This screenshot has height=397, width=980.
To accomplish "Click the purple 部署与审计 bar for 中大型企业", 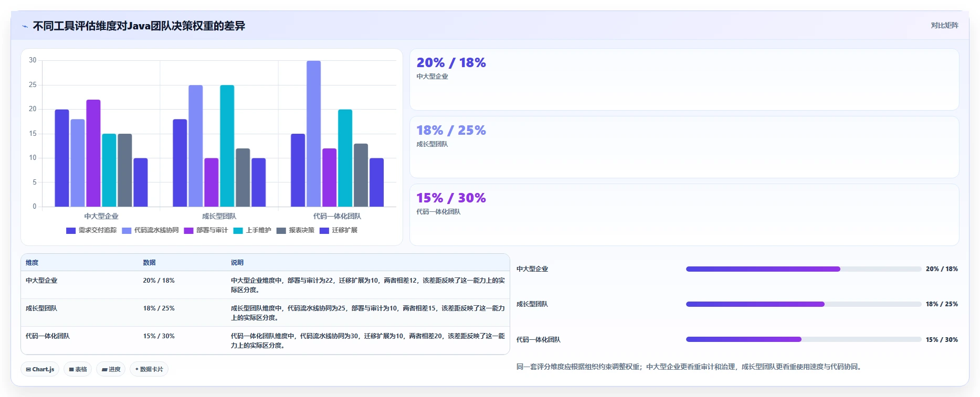I will pyautogui.click(x=93, y=153).
